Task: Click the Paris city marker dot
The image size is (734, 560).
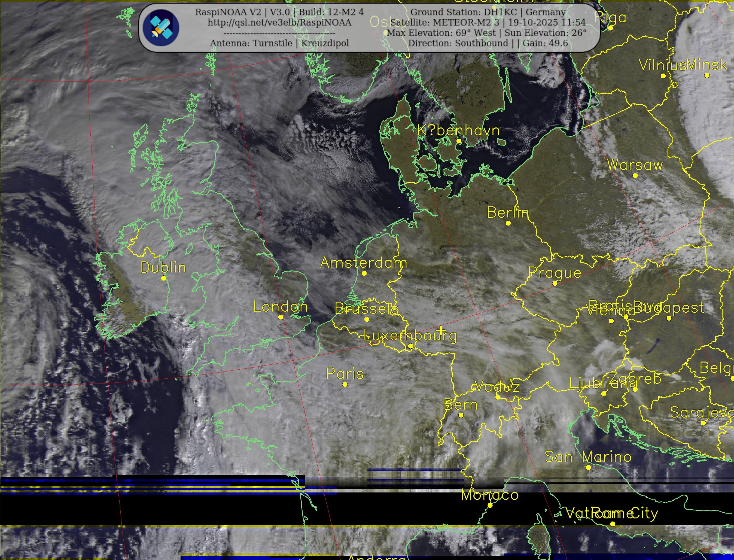Action: point(345,384)
